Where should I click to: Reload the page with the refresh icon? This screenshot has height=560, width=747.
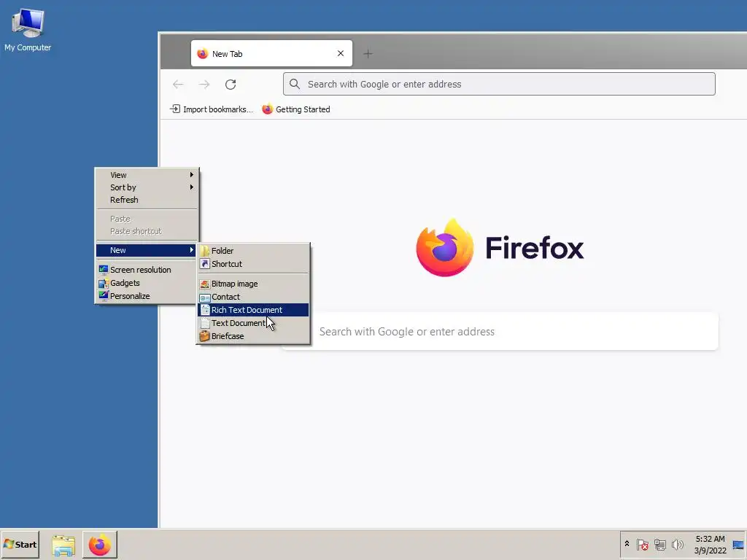click(231, 85)
